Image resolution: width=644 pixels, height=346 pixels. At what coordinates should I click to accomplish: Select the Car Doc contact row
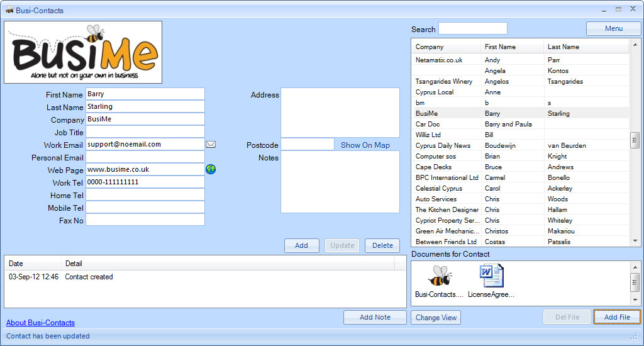tap(520, 124)
